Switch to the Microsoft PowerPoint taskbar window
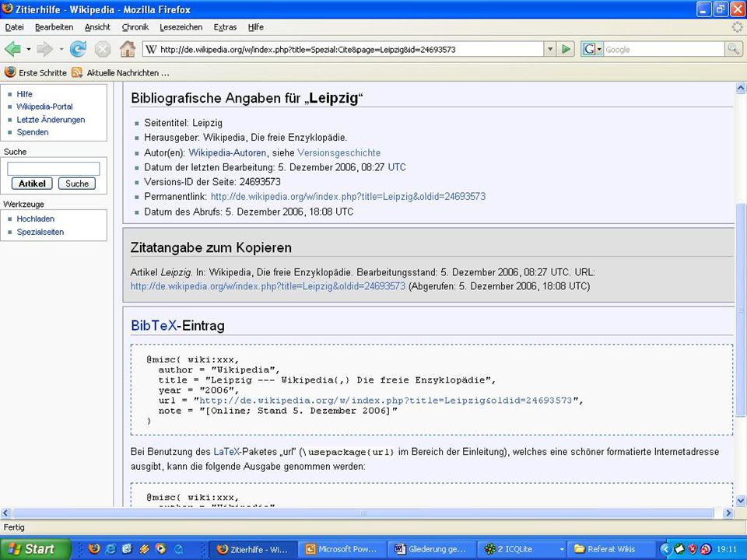747x560 pixels. click(342, 549)
